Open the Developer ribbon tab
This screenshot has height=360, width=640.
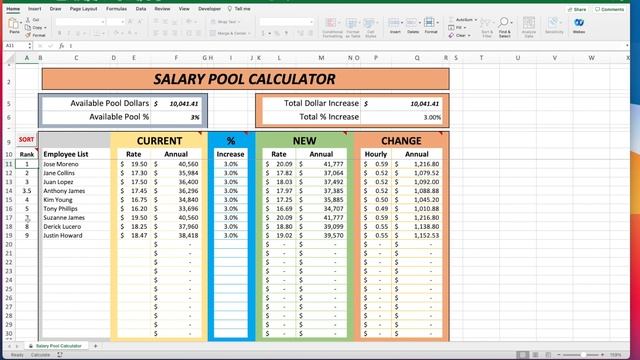[209, 9]
